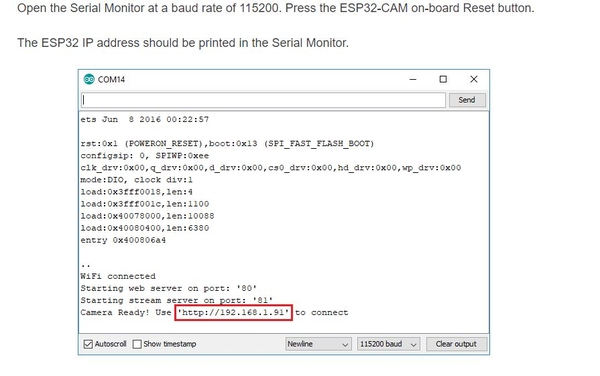Click the 'load:0x40080400,len:6380' line

click(145, 228)
